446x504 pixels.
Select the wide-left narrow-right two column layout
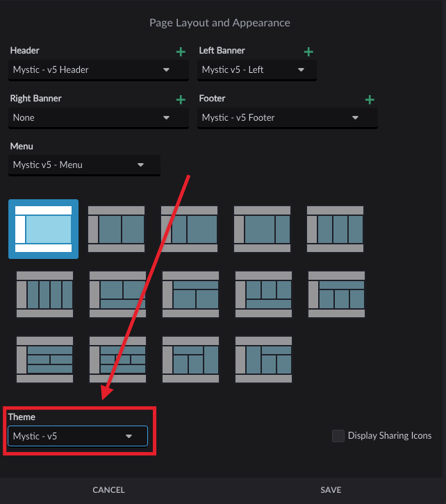pos(262,229)
